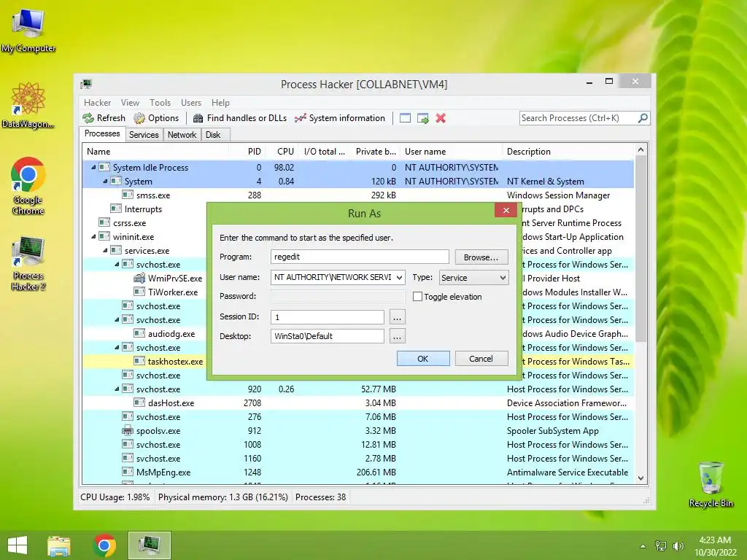
Task: Click Process Hacker title bar app icon
Action: [86, 85]
